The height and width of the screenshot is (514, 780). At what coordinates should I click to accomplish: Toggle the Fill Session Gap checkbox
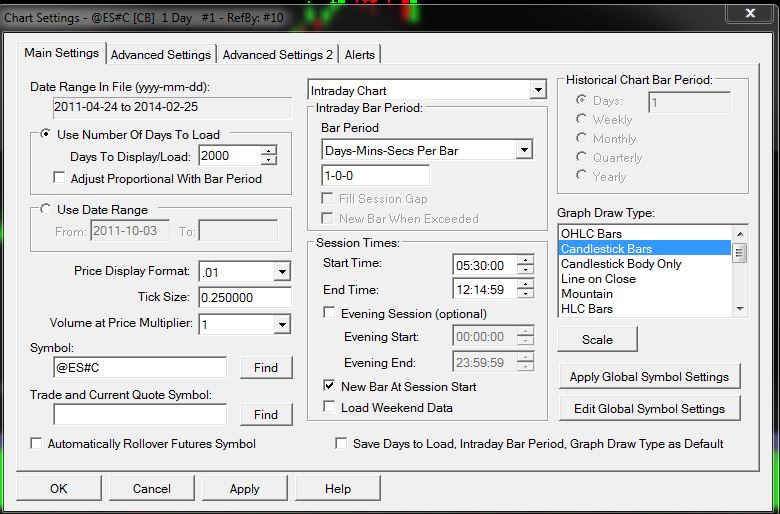[327, 198]
